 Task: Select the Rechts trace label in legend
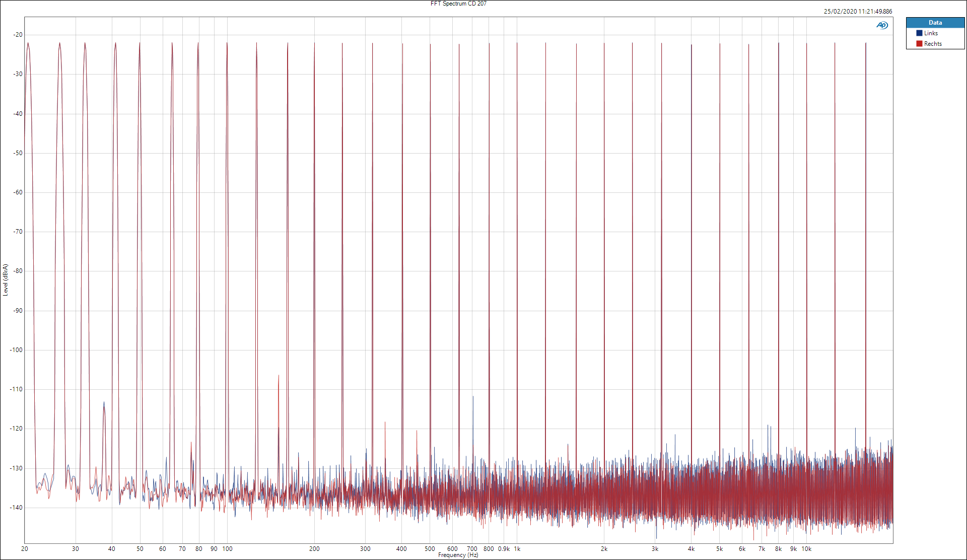(933, 44)
